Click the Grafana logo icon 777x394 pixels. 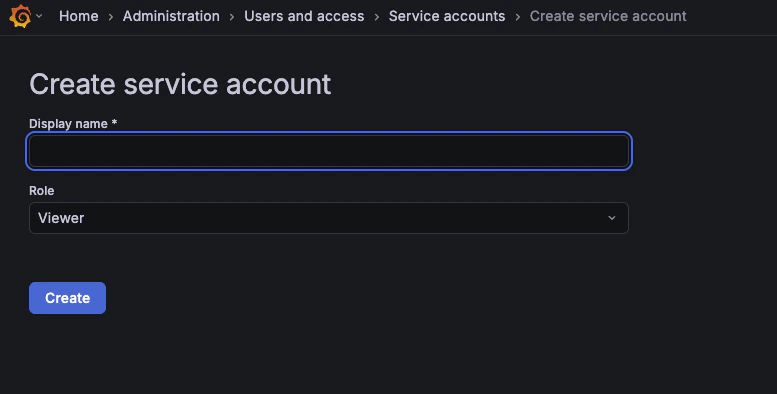[x=20, y=16]
